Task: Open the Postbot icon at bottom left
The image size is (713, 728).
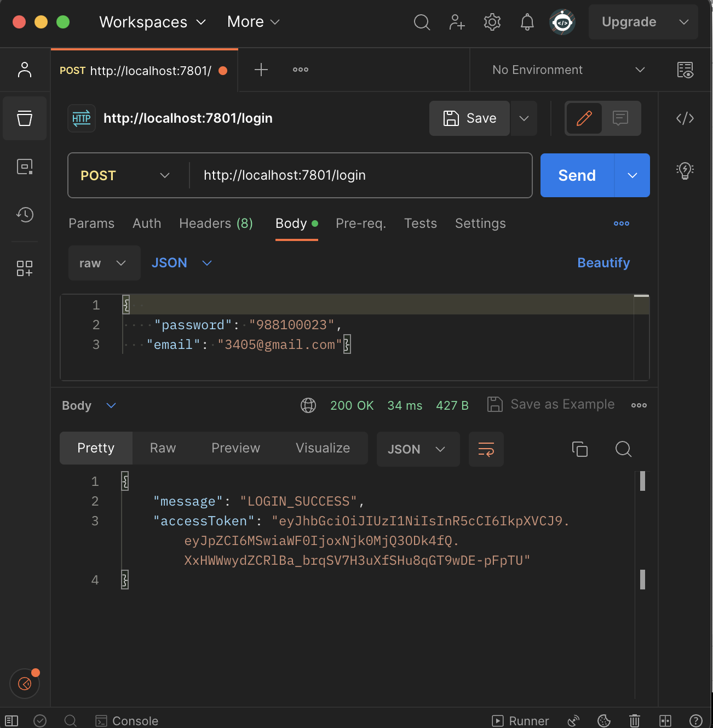Action: (x=25, y=684)
